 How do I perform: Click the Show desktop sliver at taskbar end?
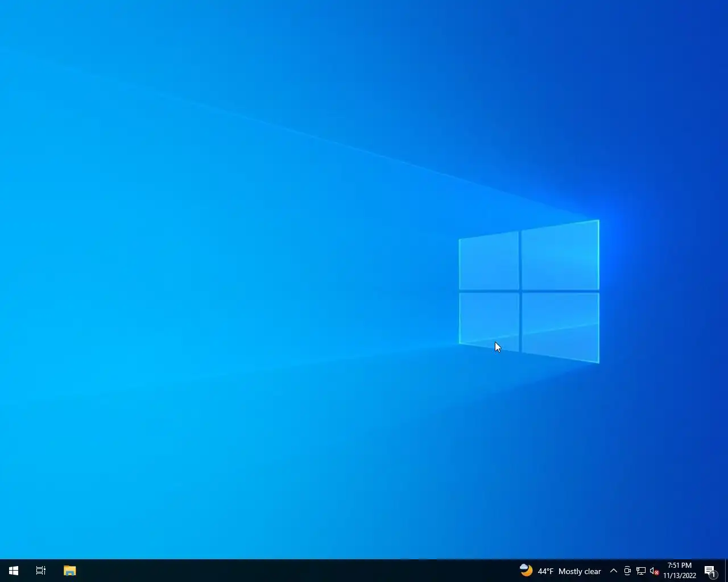tap(726, 571)
